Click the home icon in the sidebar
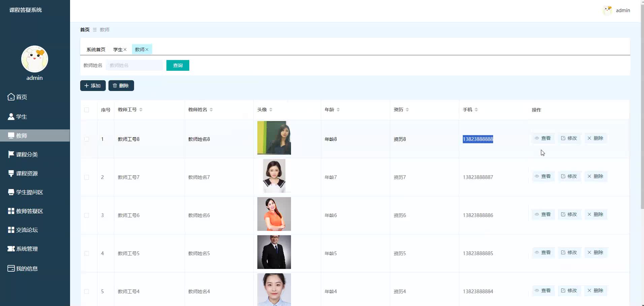Viewport: 644px width, 306px height. [x=11, y=97]
